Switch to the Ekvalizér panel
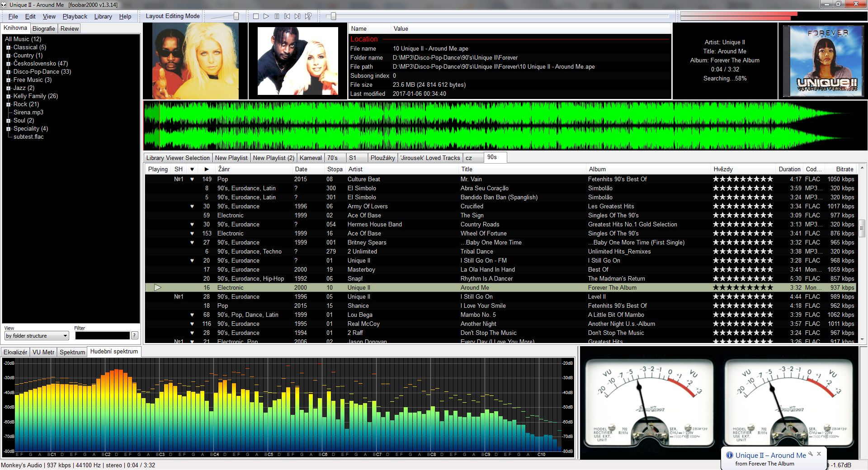Image resolution: width=868 pixels, height=470 pixels. coord(15,352)
